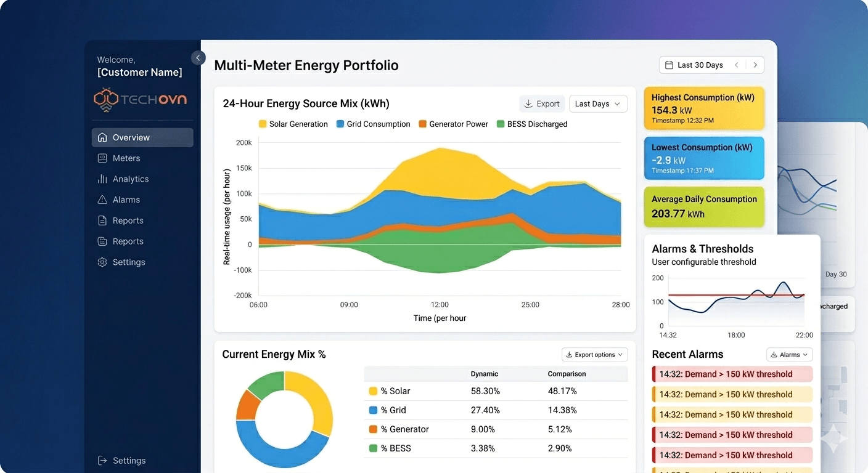Click the Export button on the energy chart
This screenshot has width=868, height=473.
click(541, 103)
